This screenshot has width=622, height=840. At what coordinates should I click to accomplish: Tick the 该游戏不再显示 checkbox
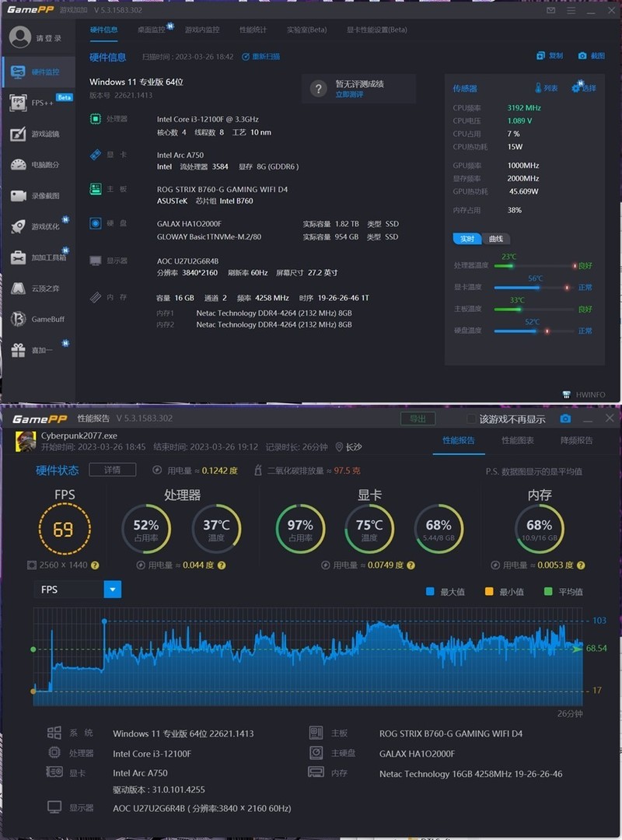(x=471, y=419)
